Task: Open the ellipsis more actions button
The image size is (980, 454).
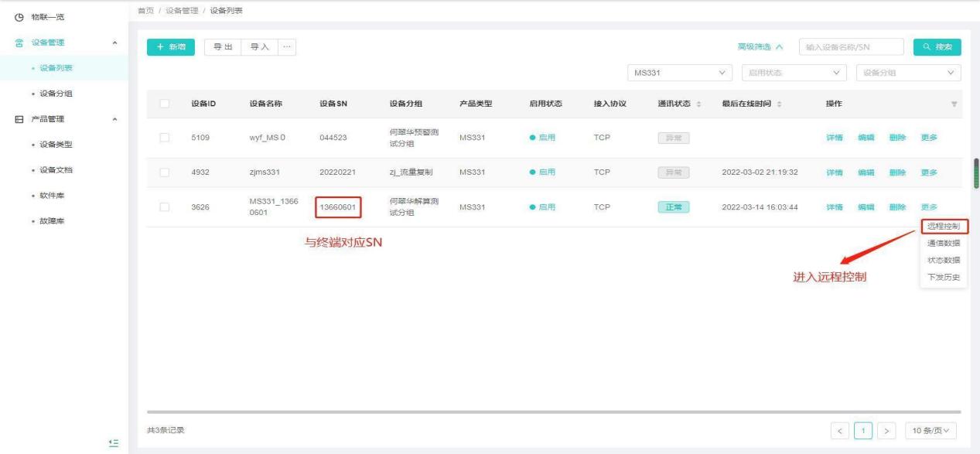Action: (287, 47)
